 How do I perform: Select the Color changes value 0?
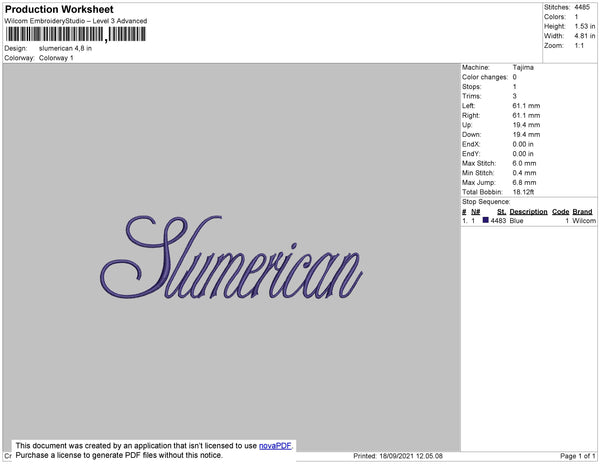tap(515, 77)
